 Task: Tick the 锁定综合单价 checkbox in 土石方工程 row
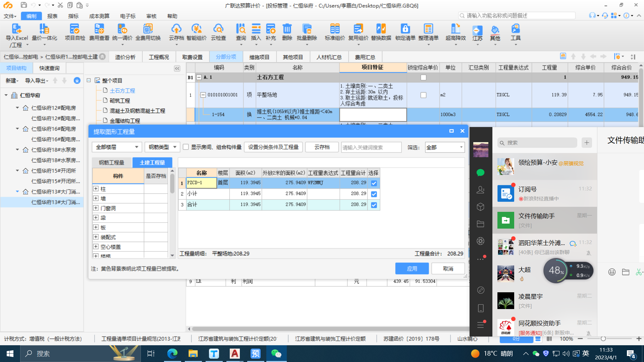423,77
